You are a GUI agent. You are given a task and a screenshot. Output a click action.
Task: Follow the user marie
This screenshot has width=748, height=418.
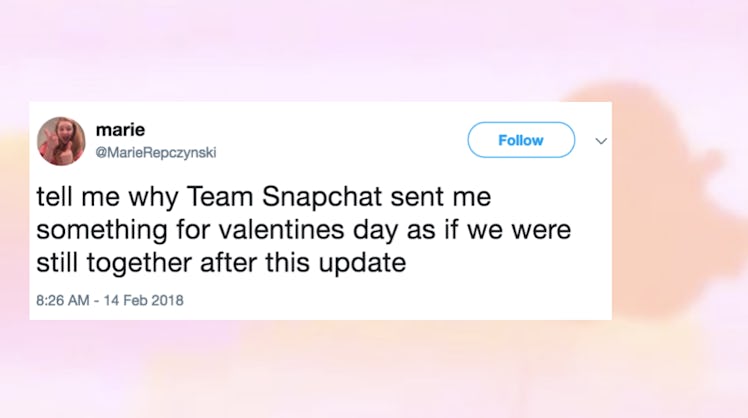(x=521, y=140)
